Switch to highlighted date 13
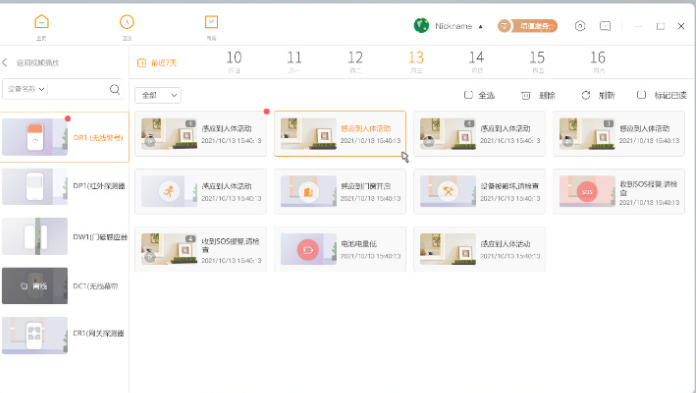696x393 pixels. click(x=416, y=61)
